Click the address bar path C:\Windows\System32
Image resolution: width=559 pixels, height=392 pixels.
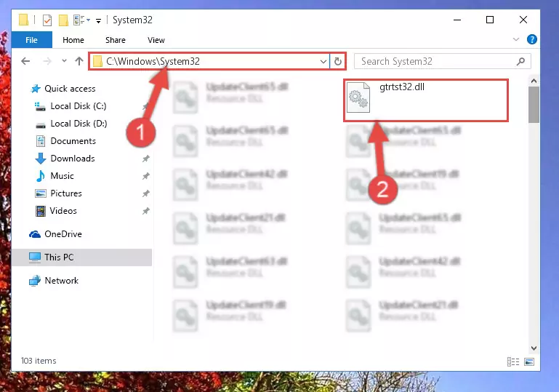click(153, 61)
